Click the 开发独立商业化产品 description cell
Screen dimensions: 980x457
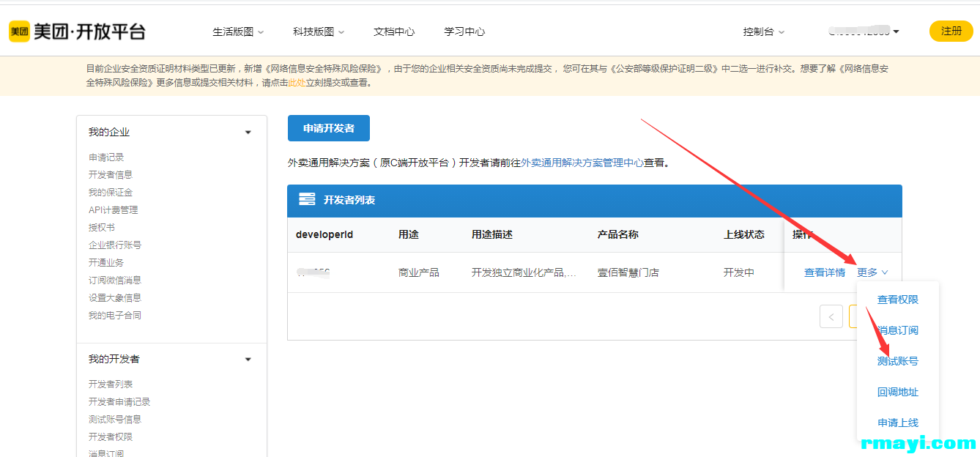(524, 272)
